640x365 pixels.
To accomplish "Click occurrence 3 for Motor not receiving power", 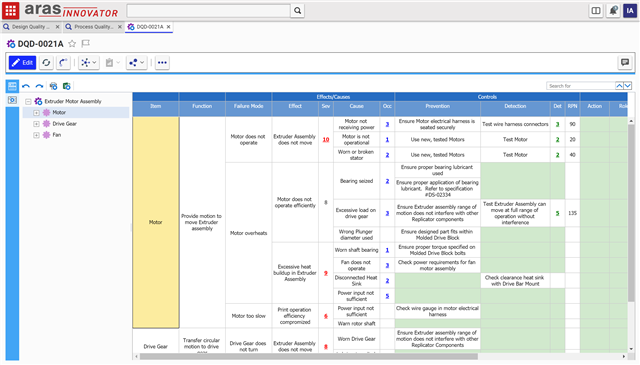I will coord(387,124).
